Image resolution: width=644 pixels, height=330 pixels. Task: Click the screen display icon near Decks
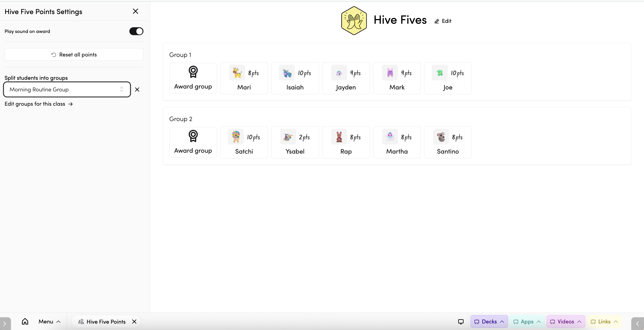pyautogui.click(x=461, y=321)
